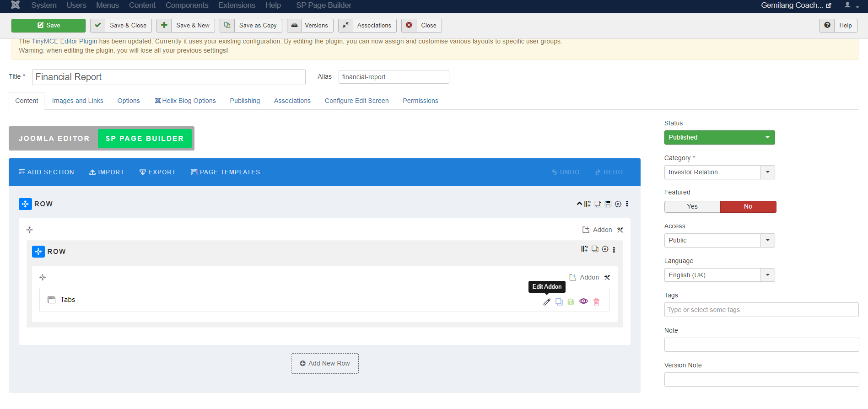Open outer column options tools icon
This screenshot has width=868, height=409.
620,230
